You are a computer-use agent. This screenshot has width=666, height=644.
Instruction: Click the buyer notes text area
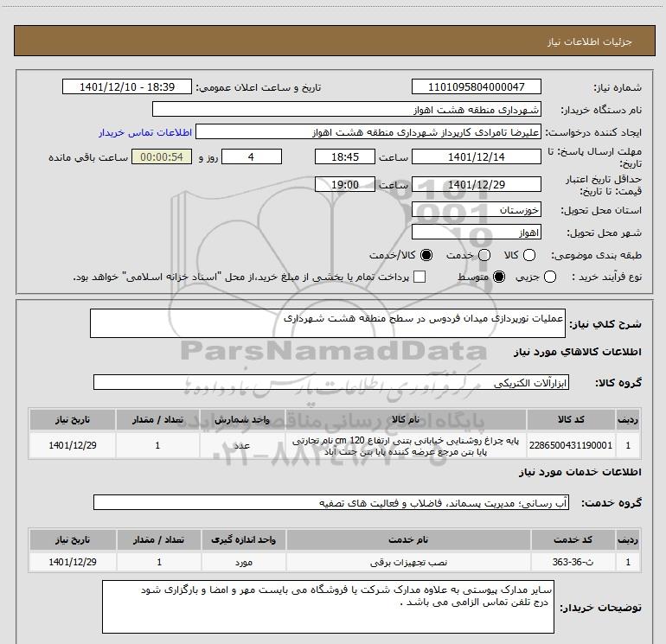(x=328, y=607)
